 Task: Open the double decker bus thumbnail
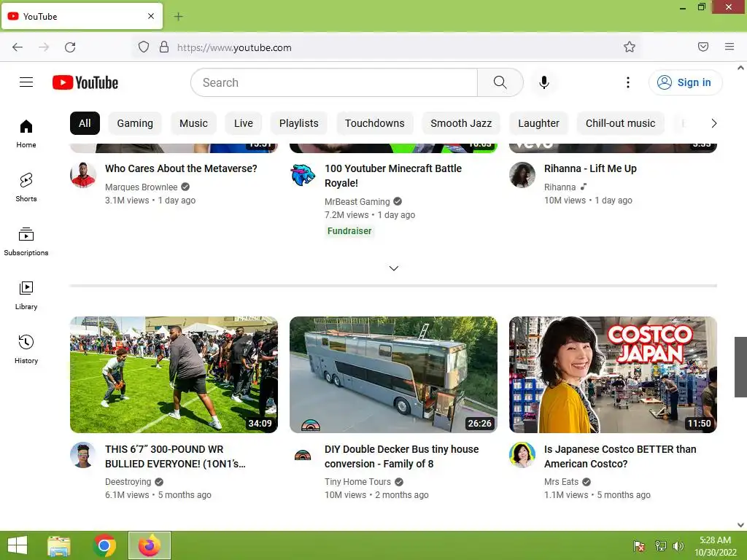(393, 375)
